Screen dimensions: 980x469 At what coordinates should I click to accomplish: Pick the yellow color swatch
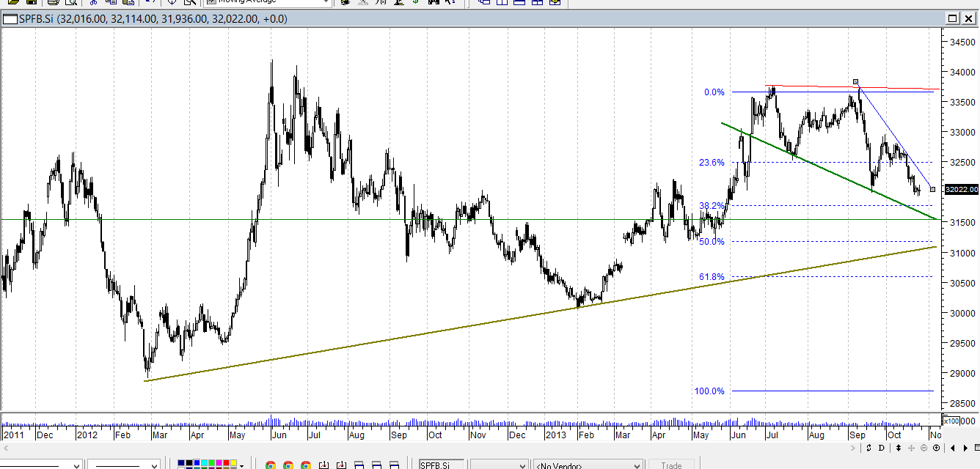tap(233, 462)
